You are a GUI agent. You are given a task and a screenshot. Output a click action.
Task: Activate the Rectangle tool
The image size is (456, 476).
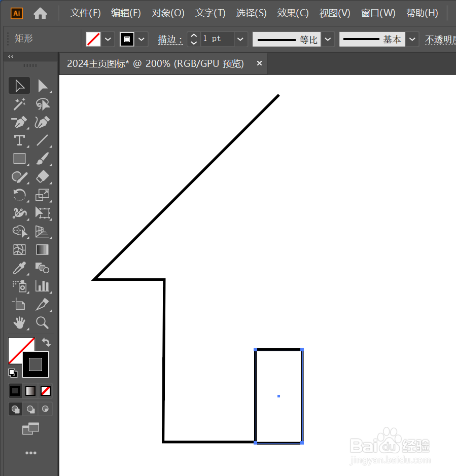19,159
